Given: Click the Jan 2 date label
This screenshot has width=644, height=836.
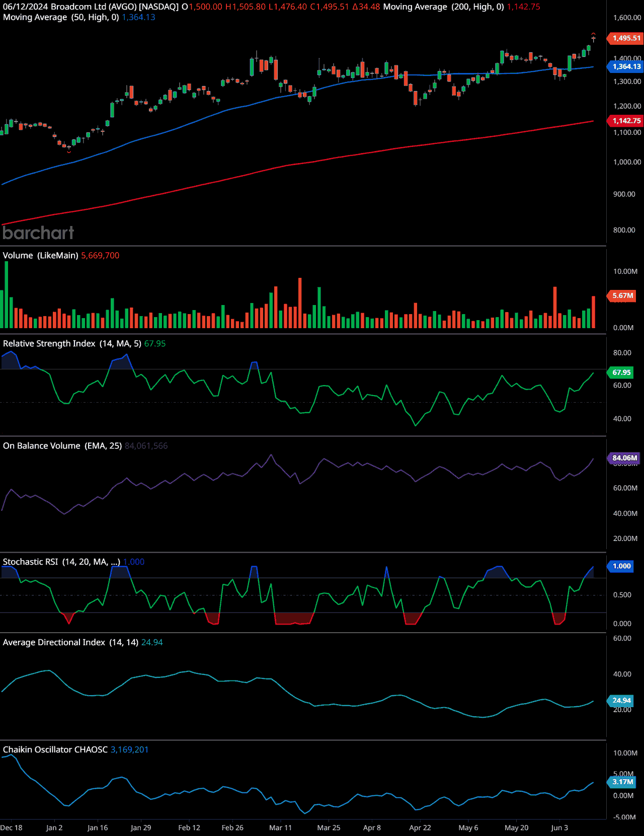Looking at the screenshot, I should (x=54, y=827).
